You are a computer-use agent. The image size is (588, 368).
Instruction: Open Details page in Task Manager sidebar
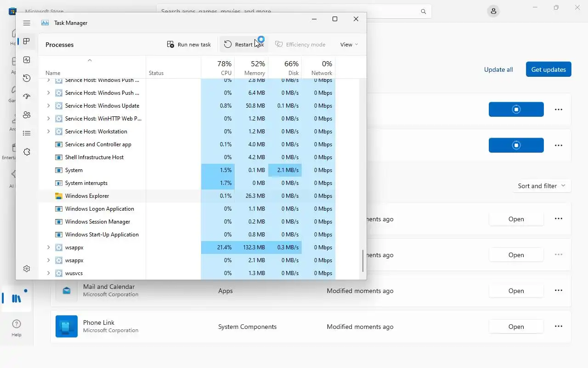(27, 133)
